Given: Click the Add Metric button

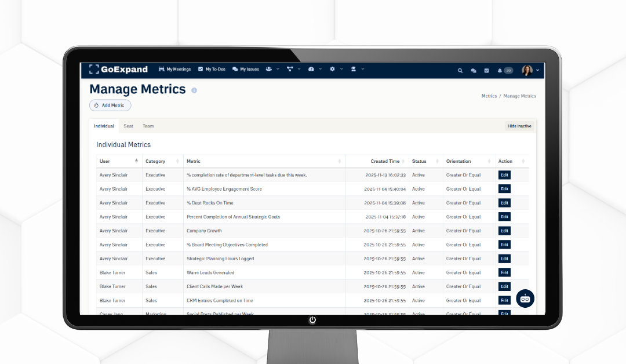Looking at the screenshot, I should coord(110,105).
